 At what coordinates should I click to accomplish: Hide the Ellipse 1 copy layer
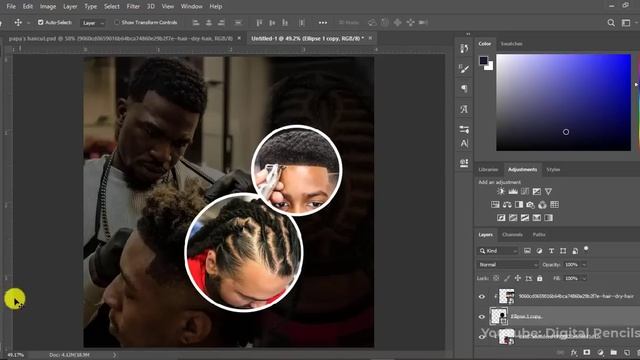coord(482,317)
